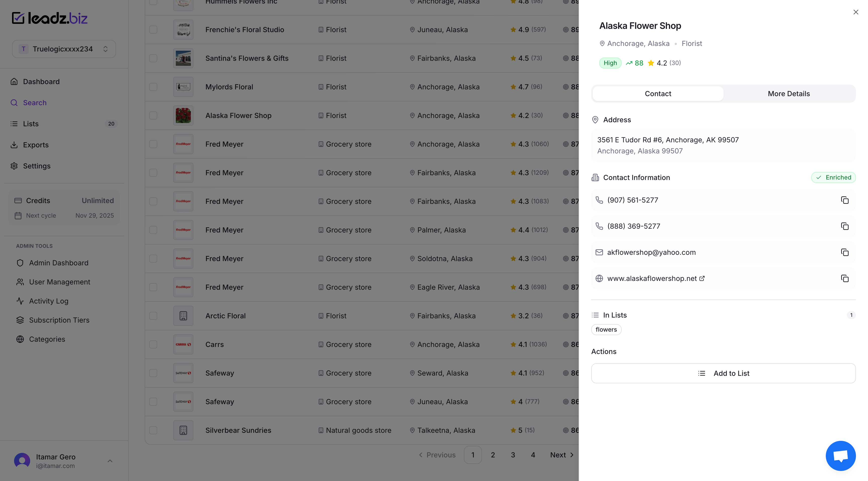The width and height of the screenshot is (868, 481).
Task: Open the chat support bubble
Action: pos(840,456)
